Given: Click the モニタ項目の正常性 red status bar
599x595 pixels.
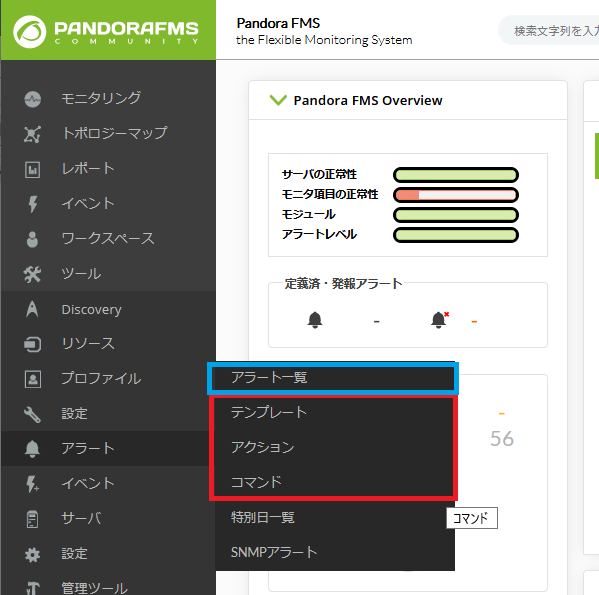Looking at the screenshot, I should tap(456, 195).
